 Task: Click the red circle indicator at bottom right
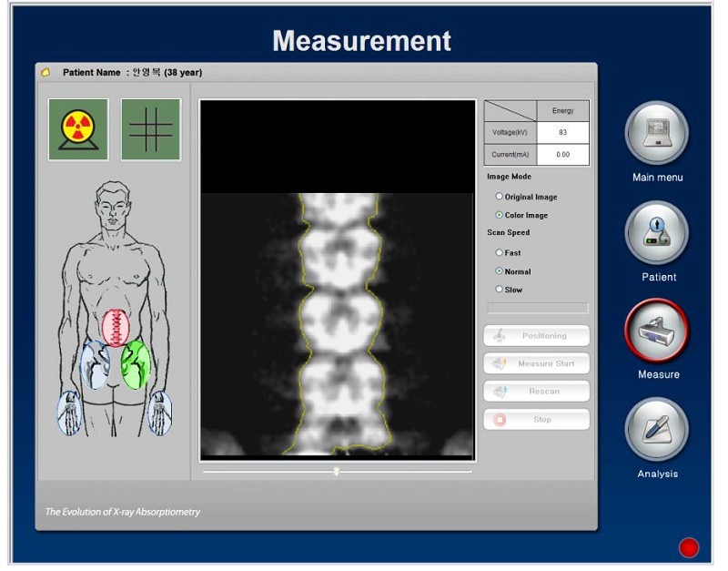689,547
